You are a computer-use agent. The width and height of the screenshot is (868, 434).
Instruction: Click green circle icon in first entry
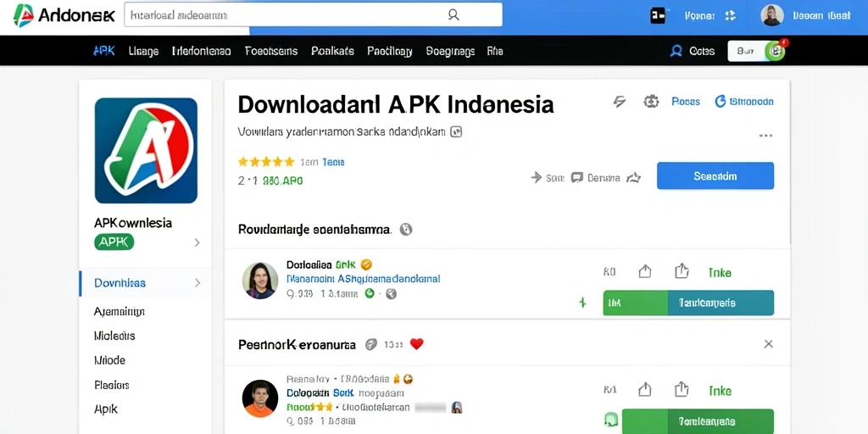pyautogui.click(x=370, y=294)
